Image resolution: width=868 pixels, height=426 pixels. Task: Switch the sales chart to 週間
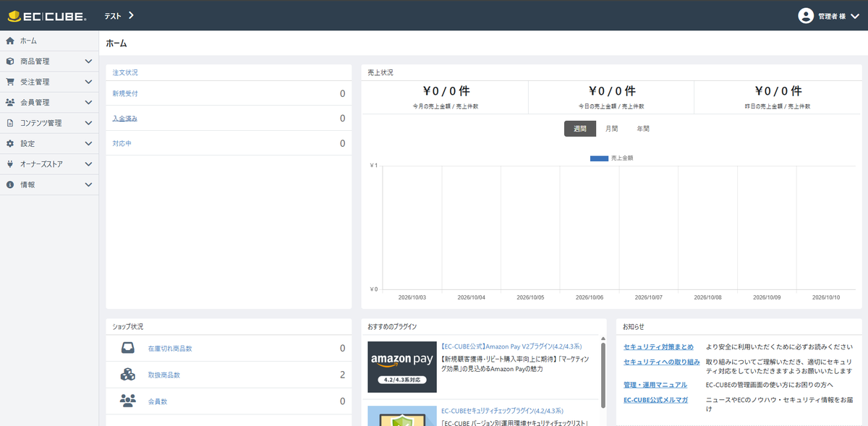click(580, 129)
